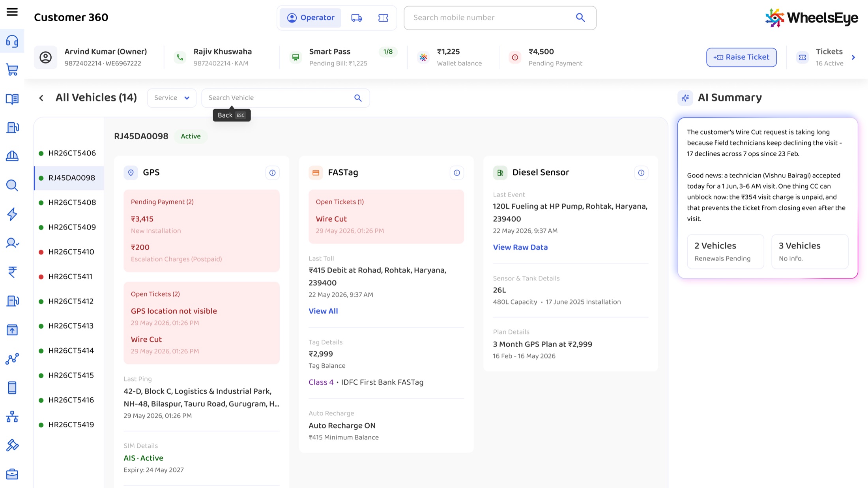Switch to the ticket view icon
The width and height of the screenshot is (868, 488).
(x=383, y=18)
